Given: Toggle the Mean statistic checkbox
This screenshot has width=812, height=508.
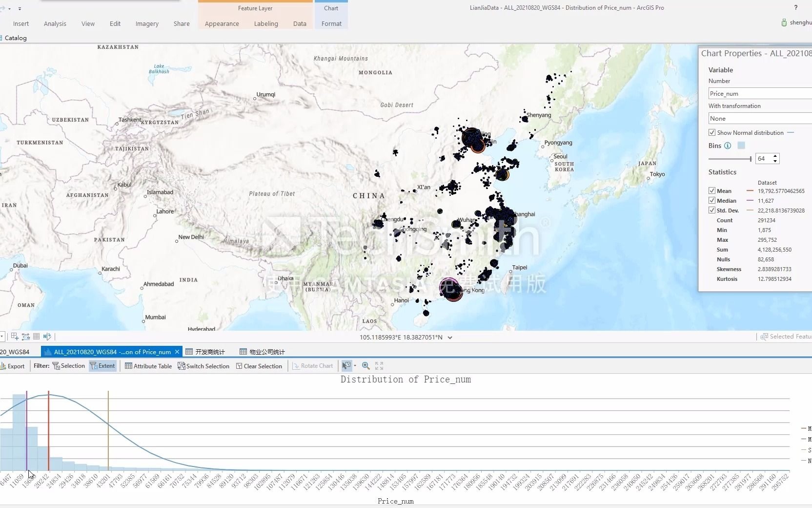Looking at the screenshot, I should tap(712, 190).
